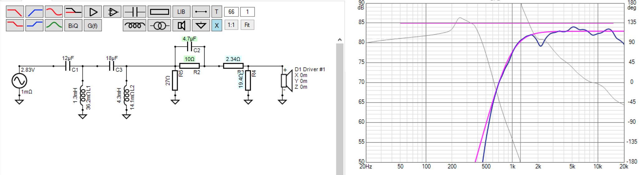Insert an operational amplifier symbol
Image resolution: width=644 pixels, height=175 pixels.
pyautogui.click(x=112, y=12)
